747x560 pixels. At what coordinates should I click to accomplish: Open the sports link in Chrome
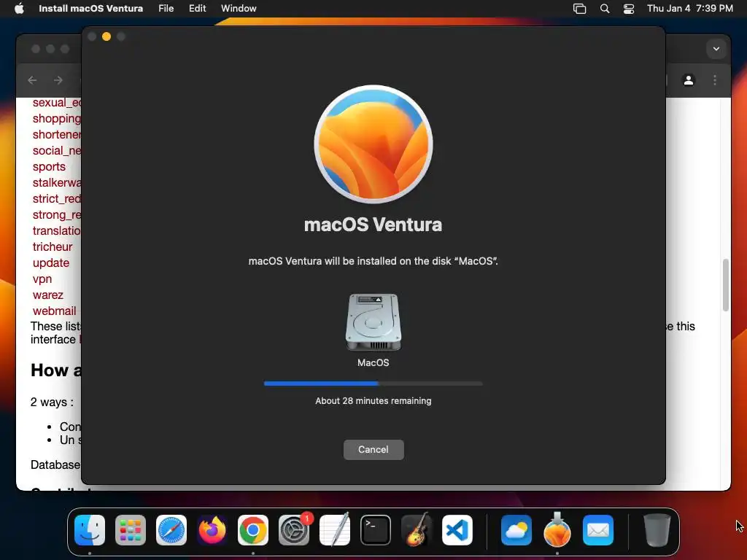tap(49, 167)
